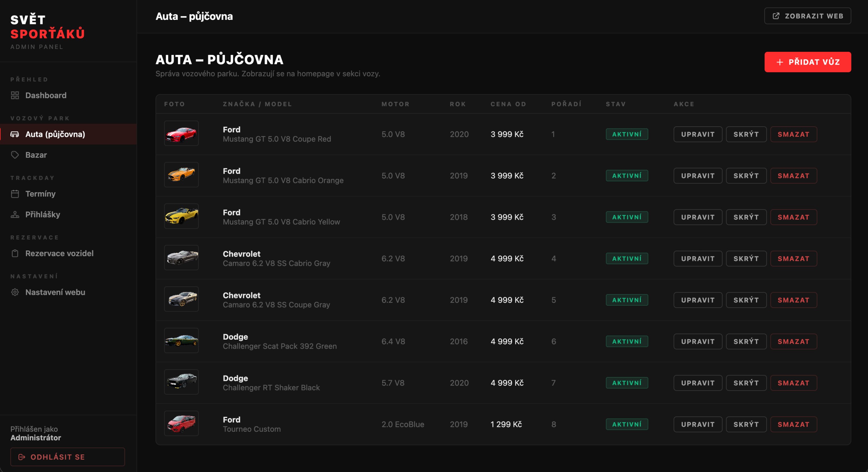Image resolution: width=868 pixels, height=472 pixels.
Task: Click the orange Mustang Cabrio thumbnail
Action: coord(181,175)
